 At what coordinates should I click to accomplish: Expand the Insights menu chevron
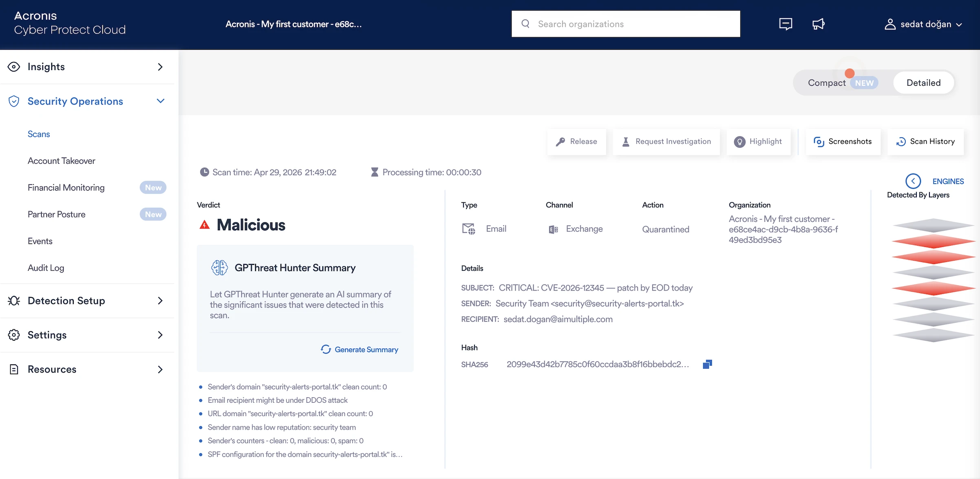(160, 67)
